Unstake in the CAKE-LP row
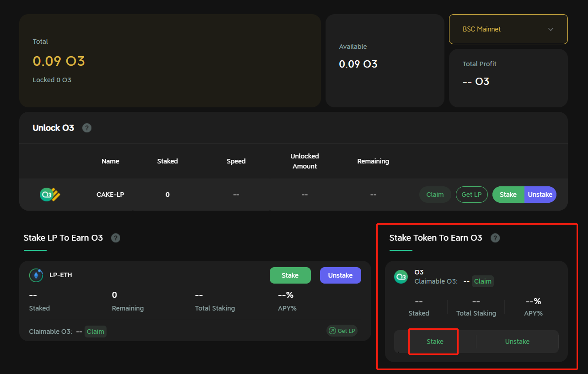 [540, 195]
